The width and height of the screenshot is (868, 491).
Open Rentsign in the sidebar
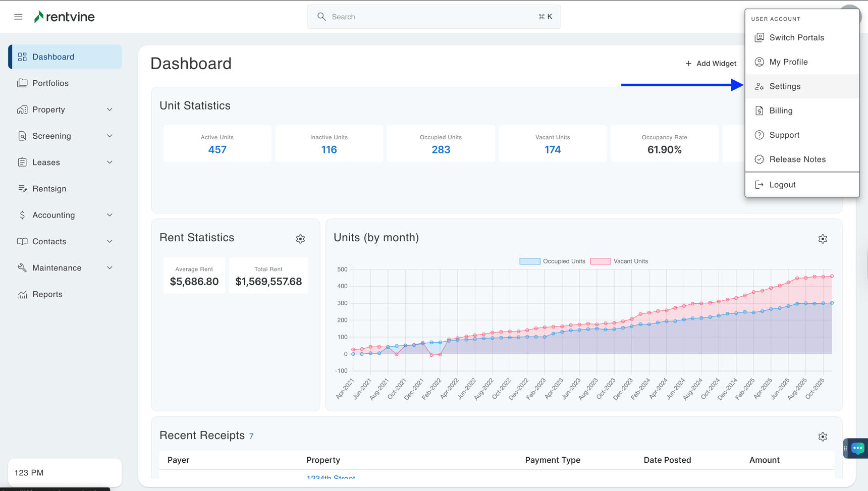pyautogui.click(x=49, y=189)
